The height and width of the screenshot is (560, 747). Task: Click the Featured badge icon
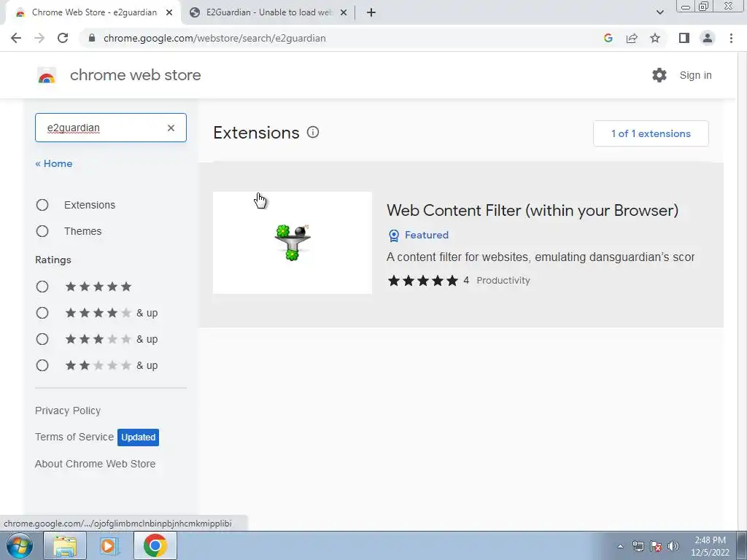tap(394, 236)
